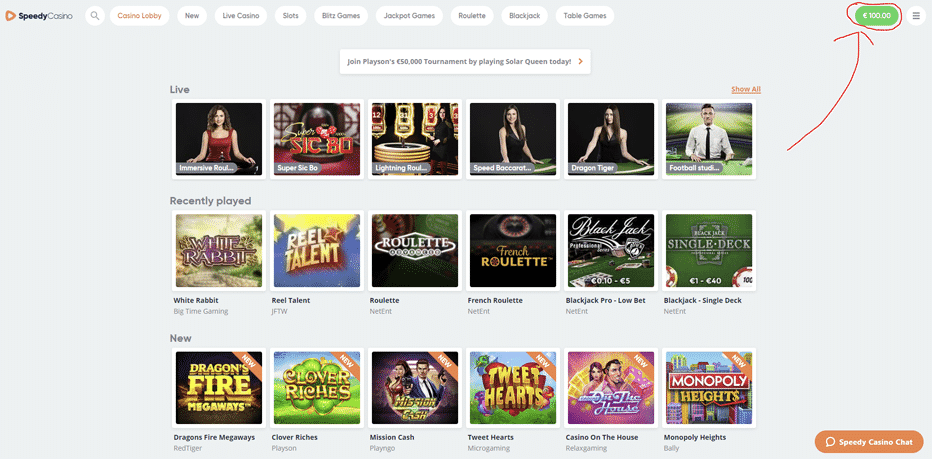Click the Monopoly Heights title text
The image size is (932, 459).
[x=695, y=437]
